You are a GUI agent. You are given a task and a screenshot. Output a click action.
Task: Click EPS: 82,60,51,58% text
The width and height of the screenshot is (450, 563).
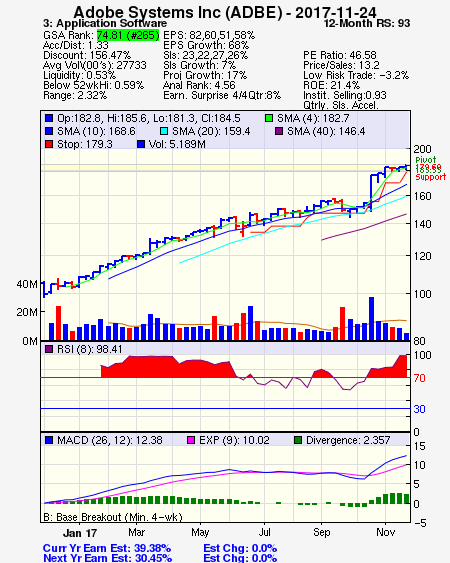pos(209,35)
